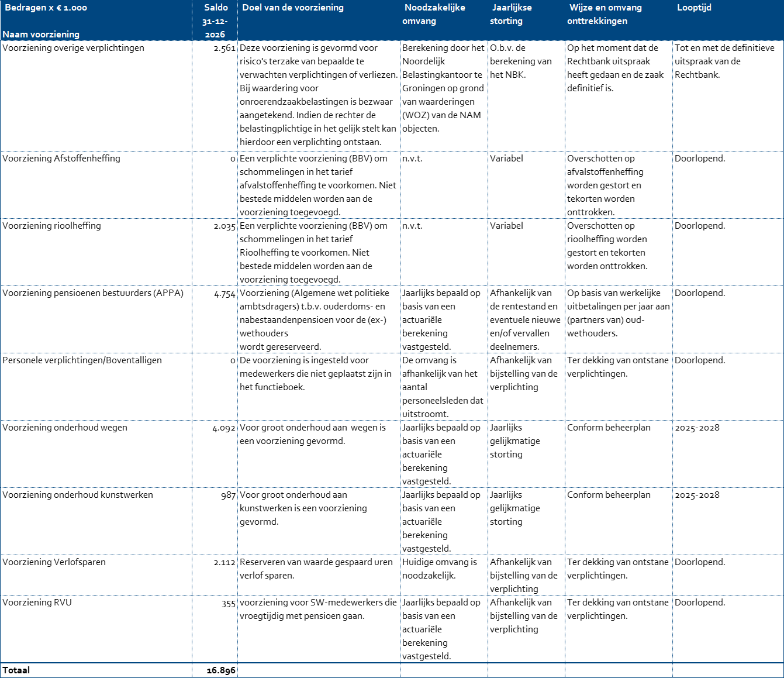Select first row cell under 'Naam voorziening'

click(96, 96)
